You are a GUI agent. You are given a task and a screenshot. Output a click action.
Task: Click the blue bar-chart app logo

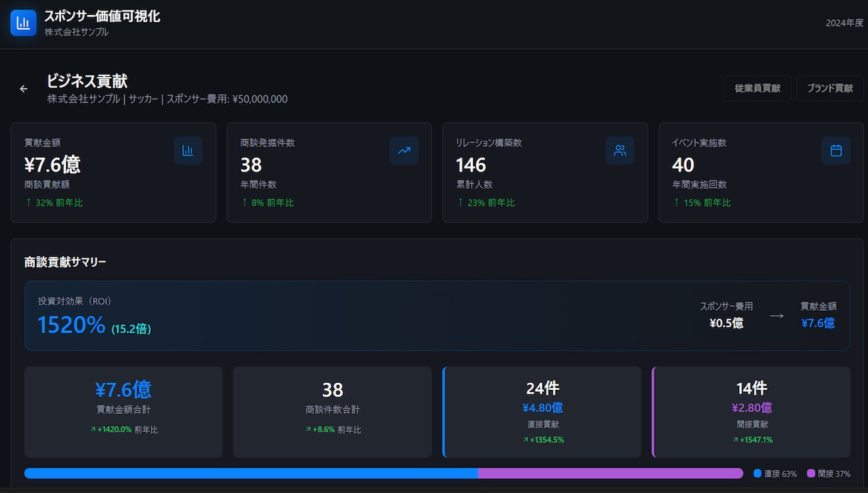[23, 23]
